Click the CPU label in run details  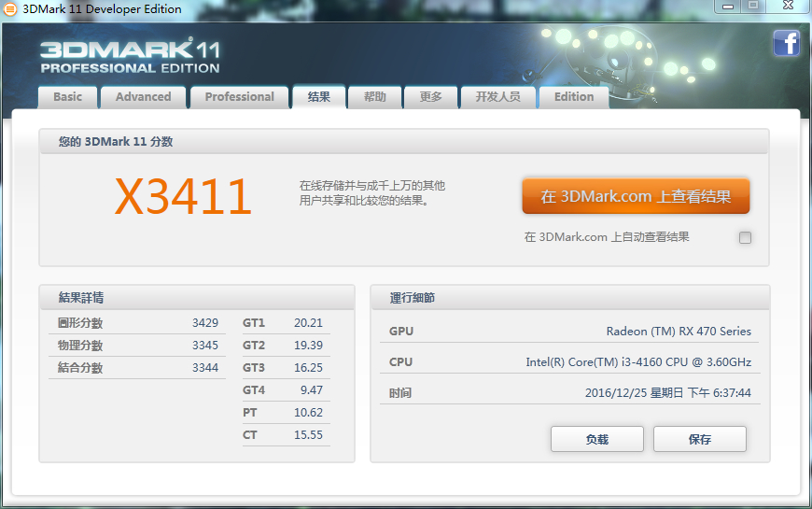point(400,362)
